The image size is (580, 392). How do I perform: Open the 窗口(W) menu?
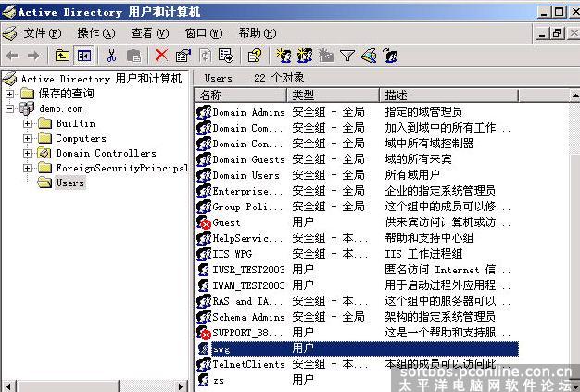click(x=204, y=33)
